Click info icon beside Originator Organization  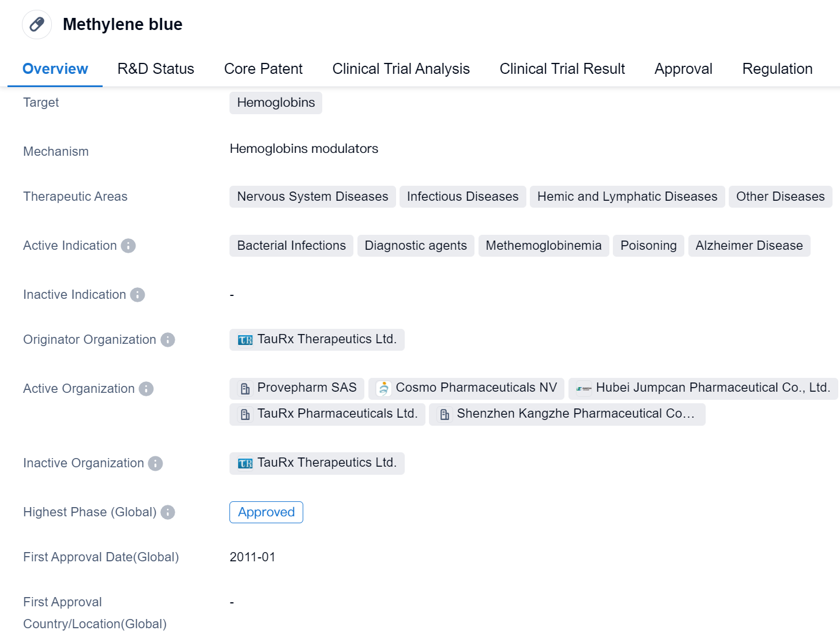pyautogui.click(x=168, y=340)
